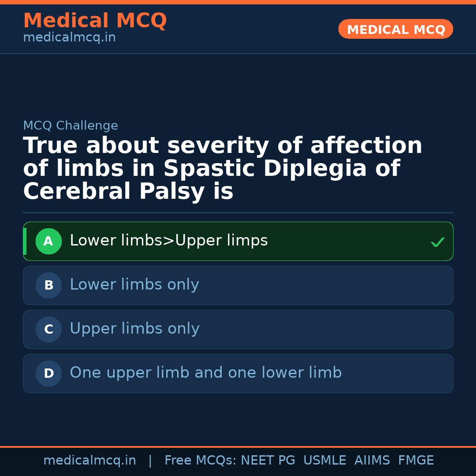Image resolution: width=476 pixels, height=476 pixels.
Task: Select "One upper limb and one lower limb"
Action: (x=206, y=373)
